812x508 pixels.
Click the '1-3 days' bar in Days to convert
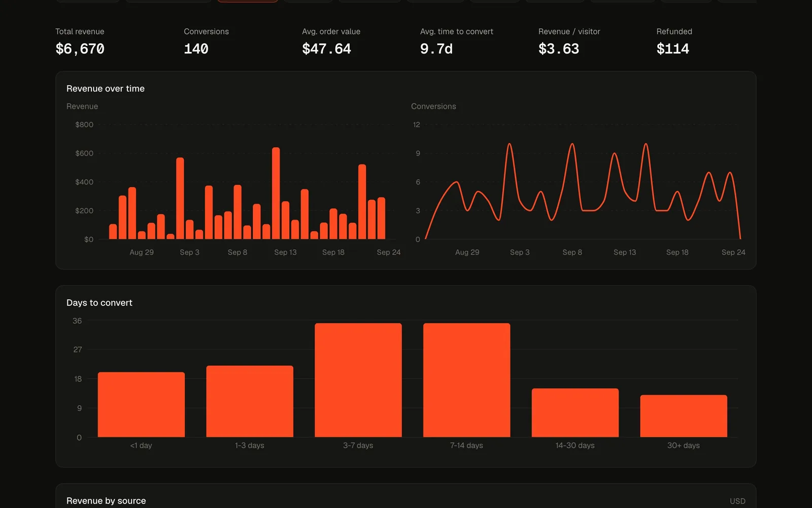coord(250,401)
